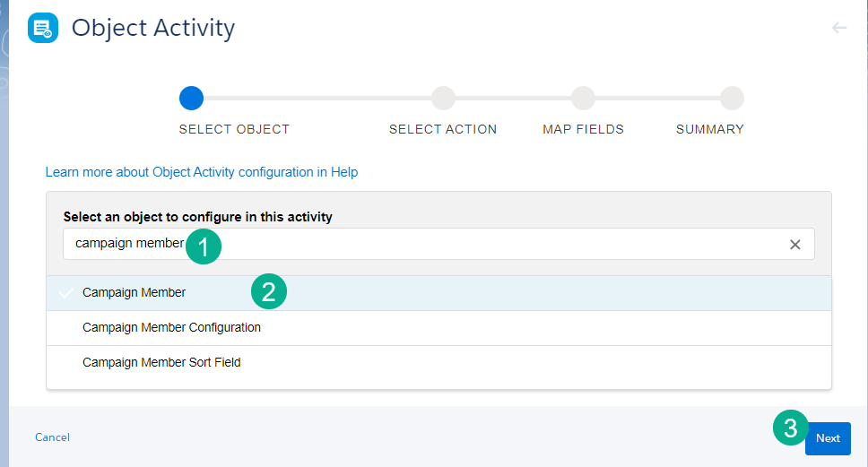The height and width of the screenshot is (467, 868).
Task: Open the Object Activity configuration Help link
Action: point(202,172)
